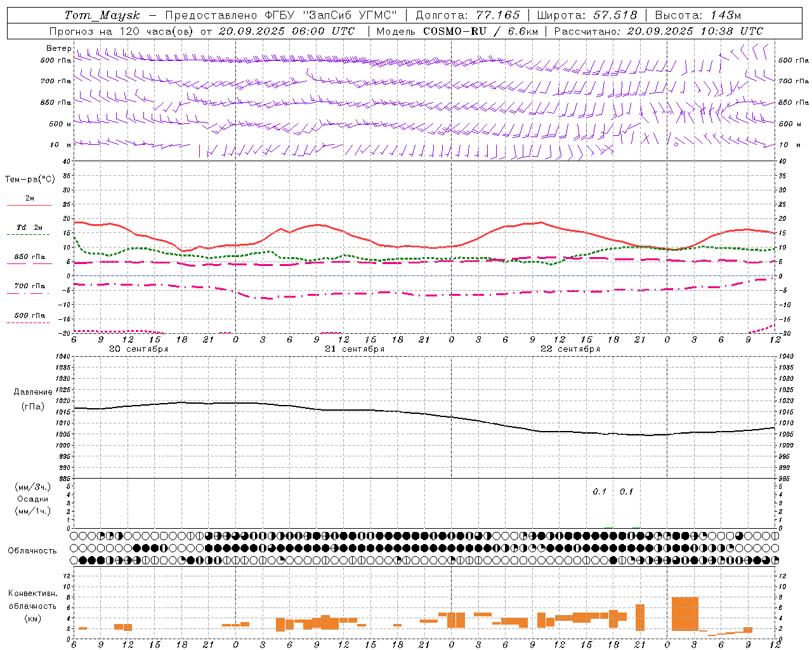Click the 'Конвективн.' convective cloud label
Image resolution: width=812 pixels, height=650 pixels.
(x=33, y=594)
